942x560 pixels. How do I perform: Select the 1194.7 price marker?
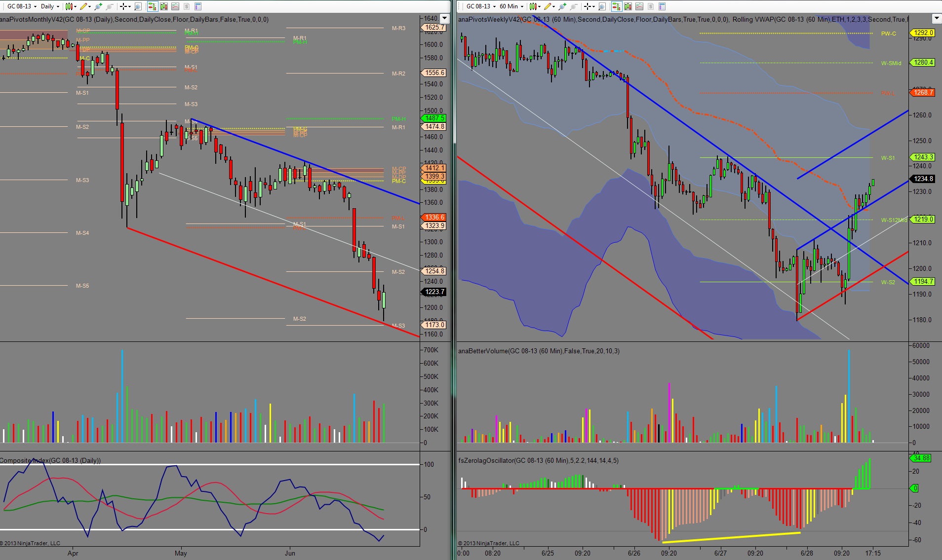[922, 281]
